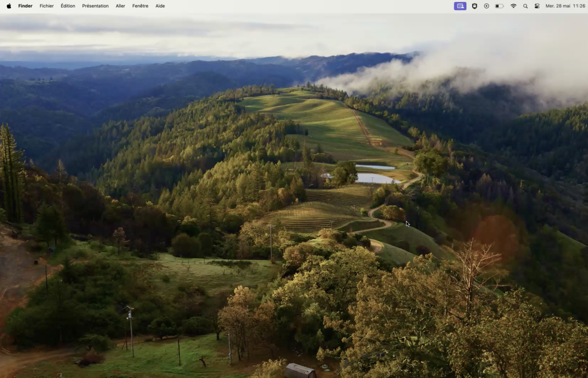Open Control Center toggles icon
This screenshot has width=588, height=378.
tap(537, 6)
